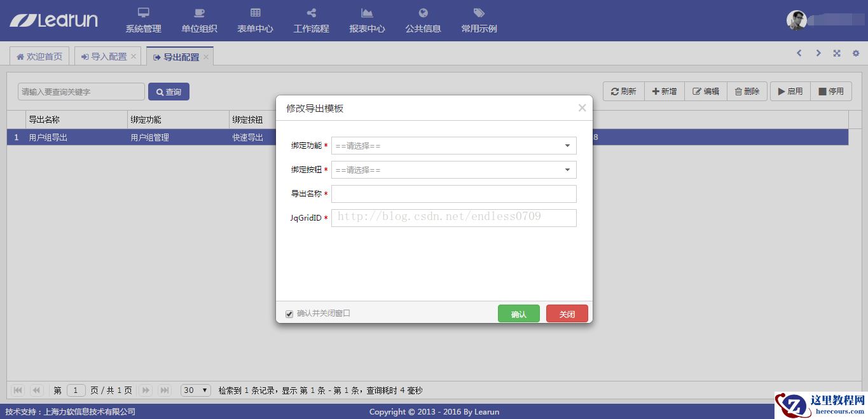Click the 快速导出 cell

[252, 137]
